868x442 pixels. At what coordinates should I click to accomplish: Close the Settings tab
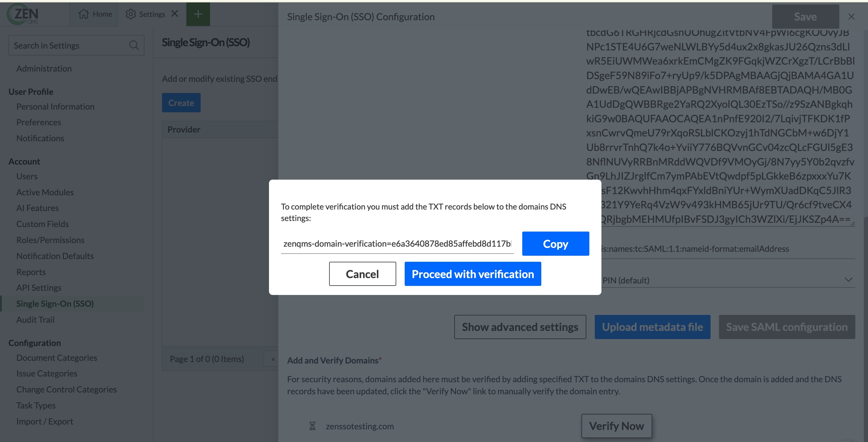175,14
